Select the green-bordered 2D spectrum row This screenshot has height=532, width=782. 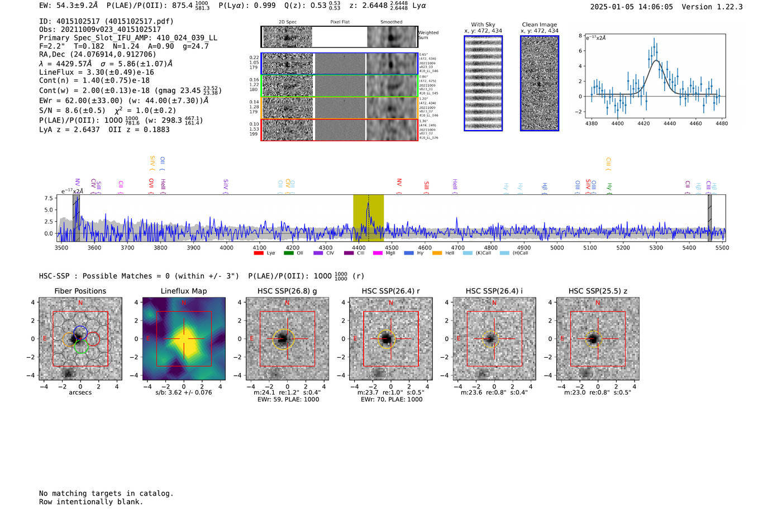pyautogui.click(x=339, y=86)
